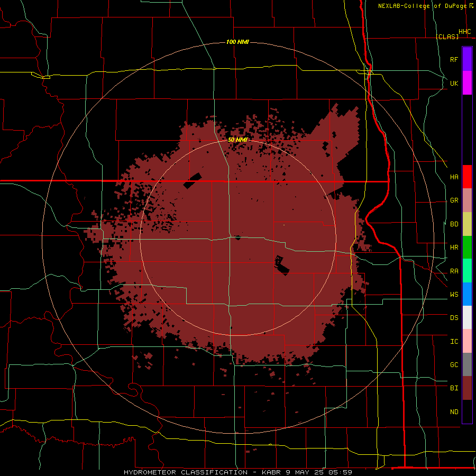Click the 100 NMI range ring label
The width and height of the screenshot is (476, 476).
tap(237, 42)
